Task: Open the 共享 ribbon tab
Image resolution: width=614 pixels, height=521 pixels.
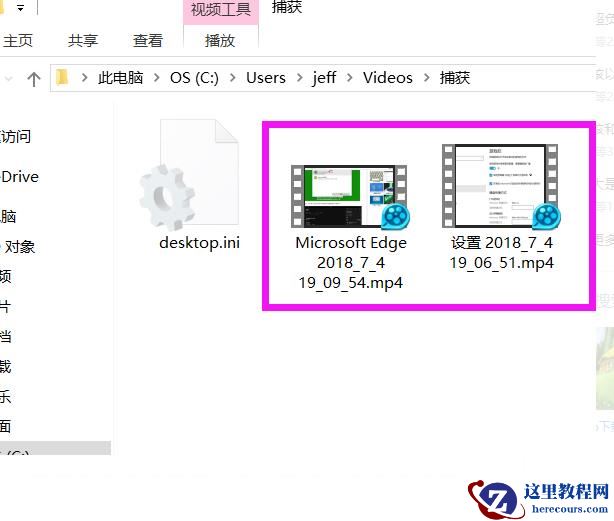Action: [82, 41]
